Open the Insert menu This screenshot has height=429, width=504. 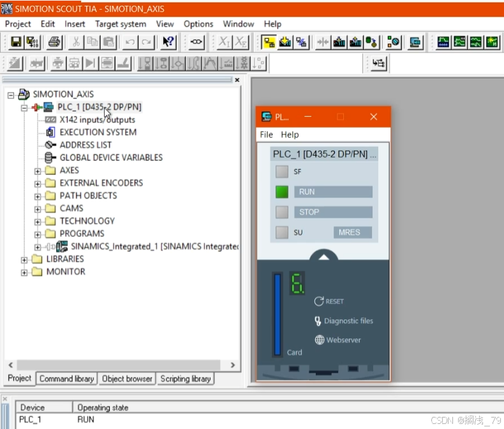pyautogui.click(x=75, y=24)
